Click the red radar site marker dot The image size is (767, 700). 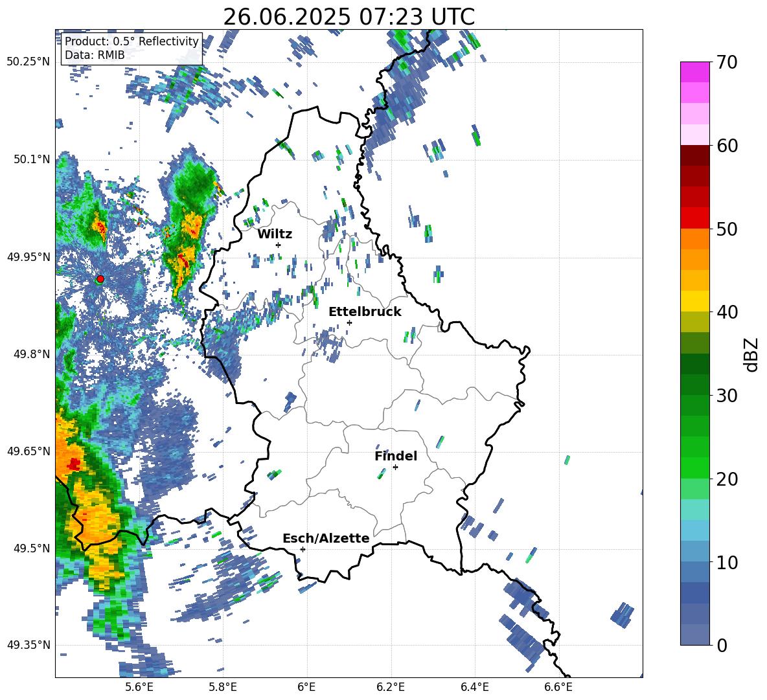[x=100, y=279]
